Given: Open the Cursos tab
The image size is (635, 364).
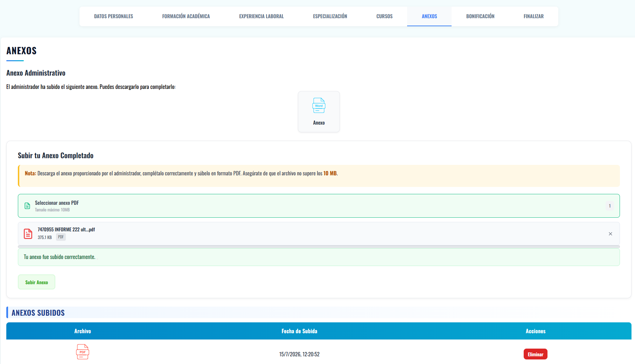Looking at the screenshot, I should point(384,16).
